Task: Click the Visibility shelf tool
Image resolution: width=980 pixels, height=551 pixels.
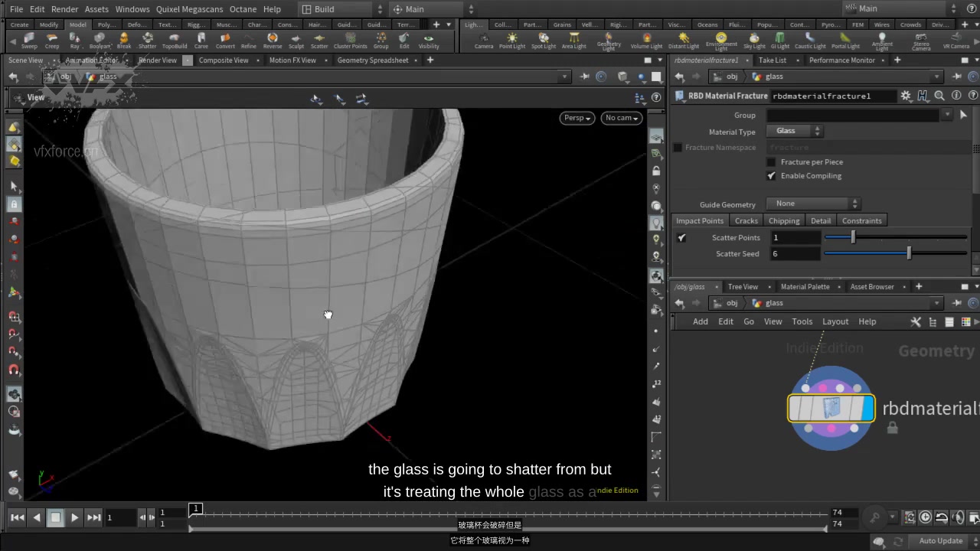Action: [429, 41]
